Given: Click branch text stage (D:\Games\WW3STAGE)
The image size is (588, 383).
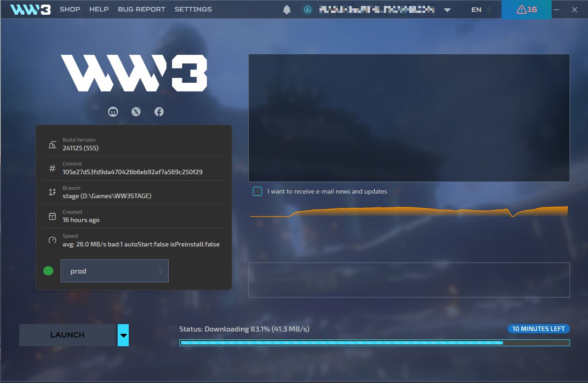Looking at the screenshot, I should pyautogui.click(x=107, y=196).
